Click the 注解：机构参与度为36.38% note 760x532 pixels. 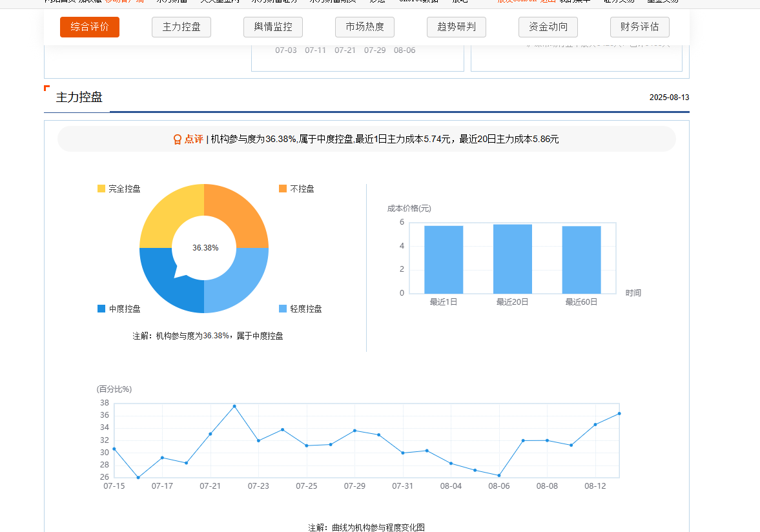click(208, 336)
